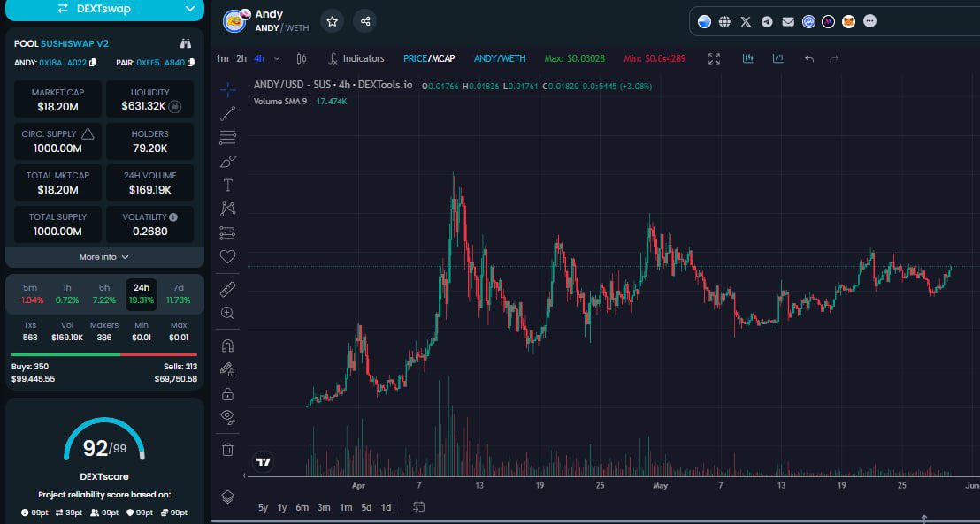Expand More info section

pyautogui.click(x=104, y=257)
